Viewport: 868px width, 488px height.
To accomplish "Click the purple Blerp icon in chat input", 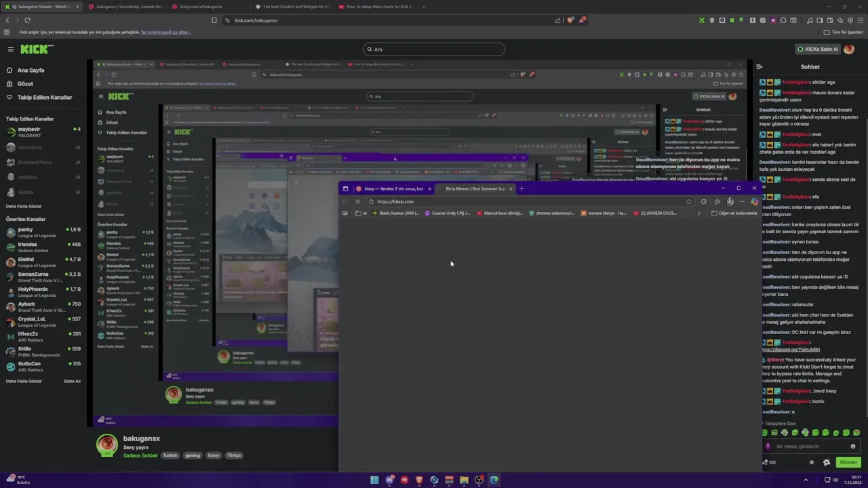I will click(x=768, y=446).
